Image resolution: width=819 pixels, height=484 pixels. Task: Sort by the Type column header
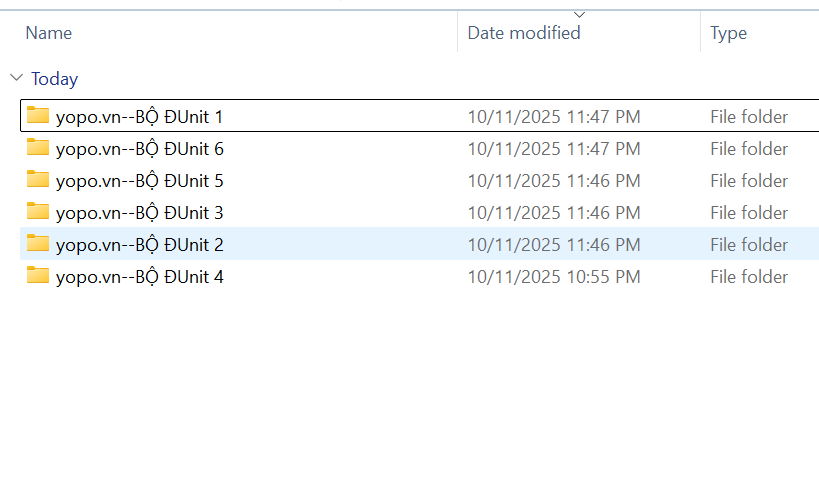(728, 33)
